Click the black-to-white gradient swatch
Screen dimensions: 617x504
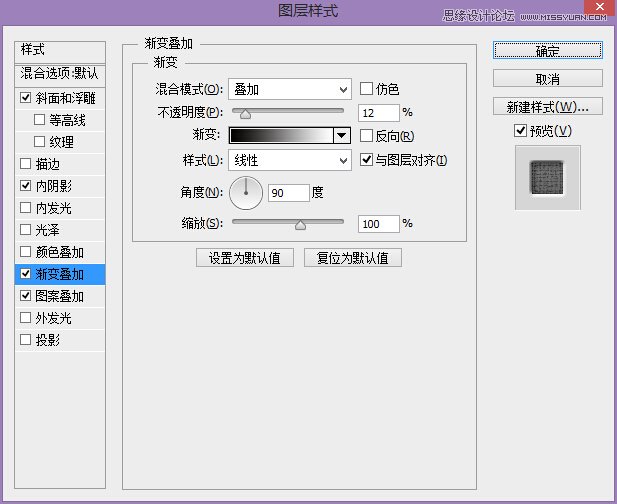281,136
